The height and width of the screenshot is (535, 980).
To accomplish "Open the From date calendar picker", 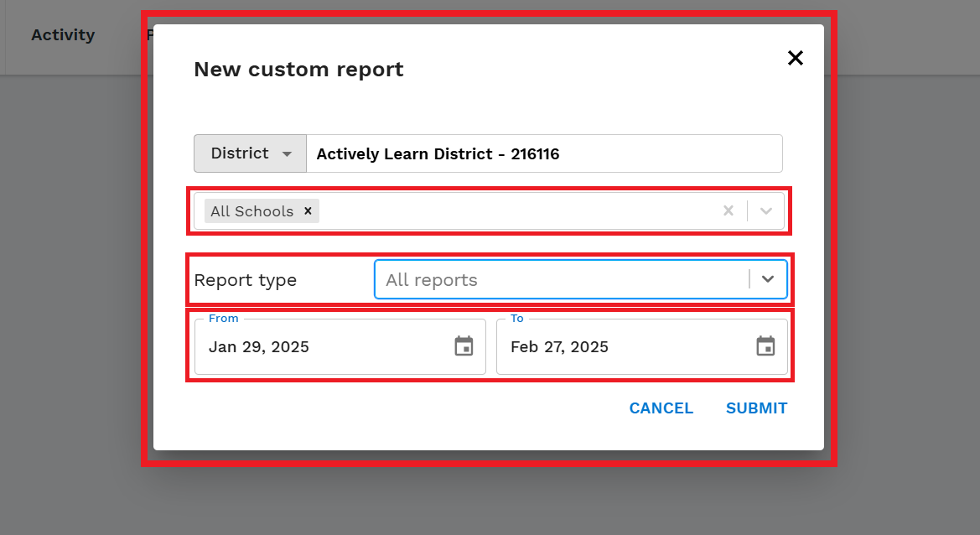I will 464,346.
